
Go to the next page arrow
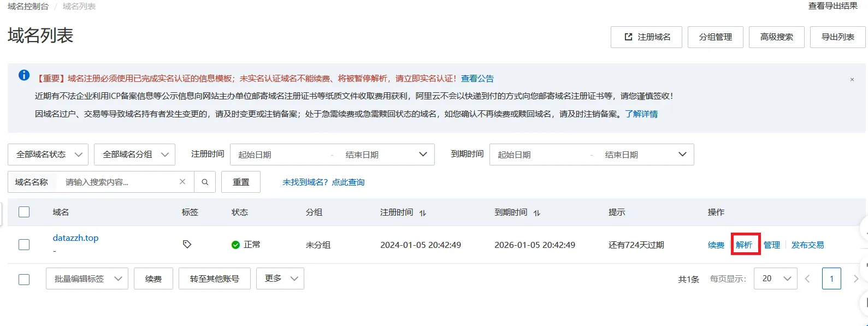point(855,279)
